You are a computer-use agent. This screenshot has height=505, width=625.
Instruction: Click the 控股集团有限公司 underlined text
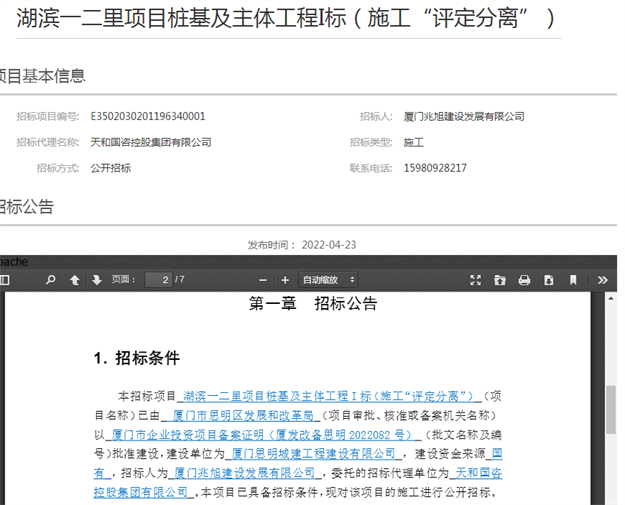click(x=141, y=492)
